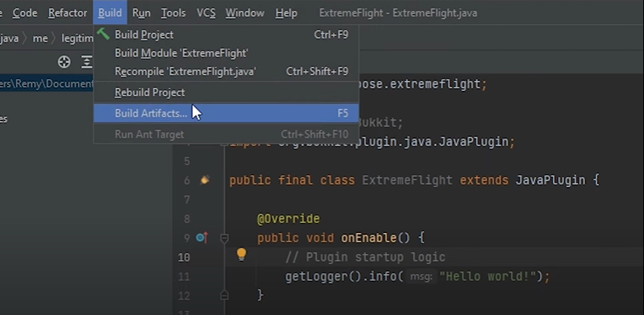Click the green hammer Build Project icon
Viewport: 644px width, 315px height.
(x=103, y=34)
